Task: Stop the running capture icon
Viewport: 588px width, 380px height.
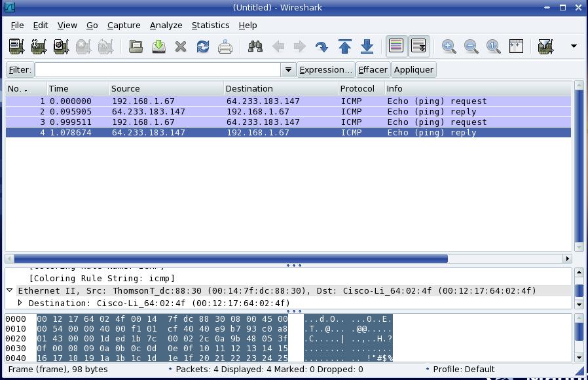Action: (83, 46)
